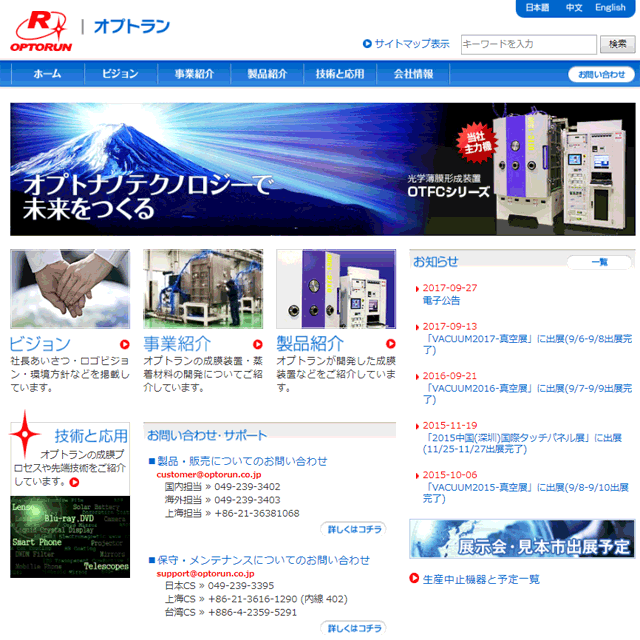Select the 会社情報 navigation item
Viewport: 640px width, 640px height.
point(413,74)
